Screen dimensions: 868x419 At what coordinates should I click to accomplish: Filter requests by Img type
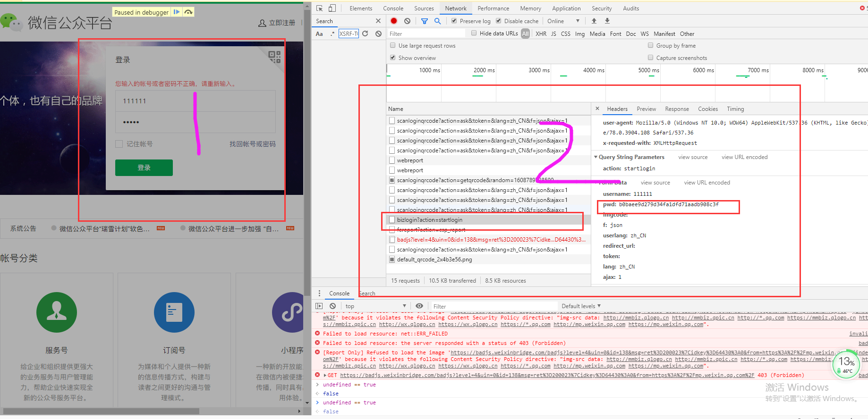[x=579, y=34]
